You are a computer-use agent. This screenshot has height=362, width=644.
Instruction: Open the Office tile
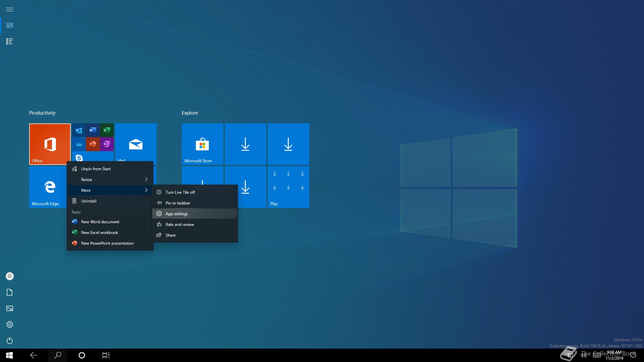coord(50,144)
